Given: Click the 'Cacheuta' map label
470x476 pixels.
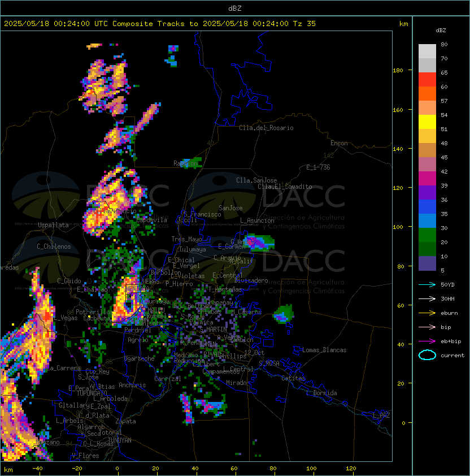Looking at the screenshot, I should (x=97, y=318).
